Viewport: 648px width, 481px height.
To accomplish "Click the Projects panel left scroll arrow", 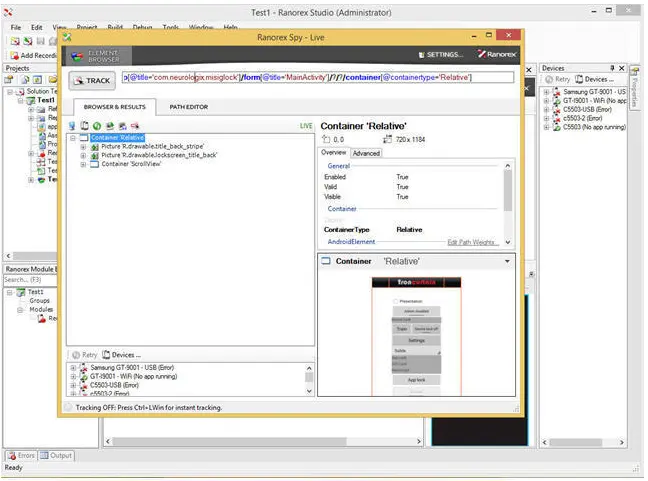I will click(x=8, y=256).
